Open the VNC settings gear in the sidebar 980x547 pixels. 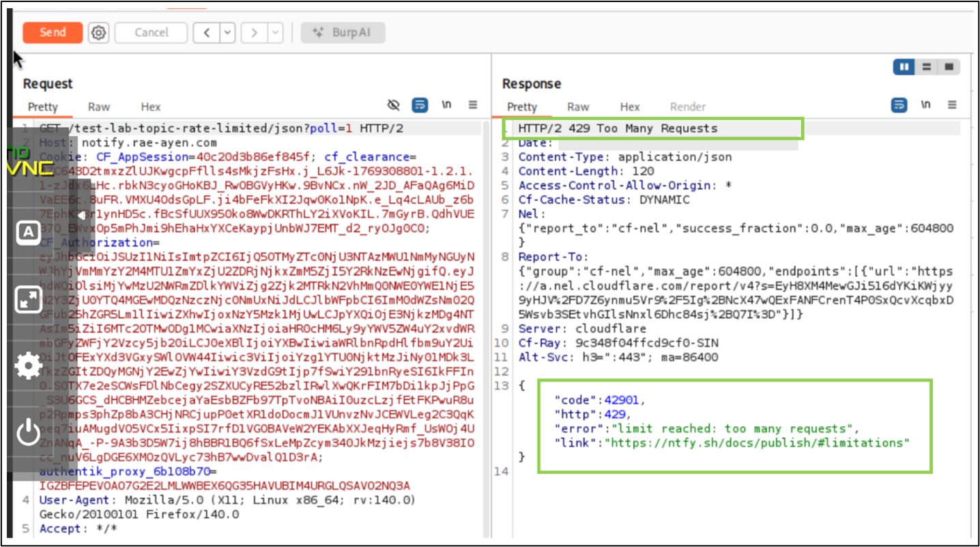[28, 365]
